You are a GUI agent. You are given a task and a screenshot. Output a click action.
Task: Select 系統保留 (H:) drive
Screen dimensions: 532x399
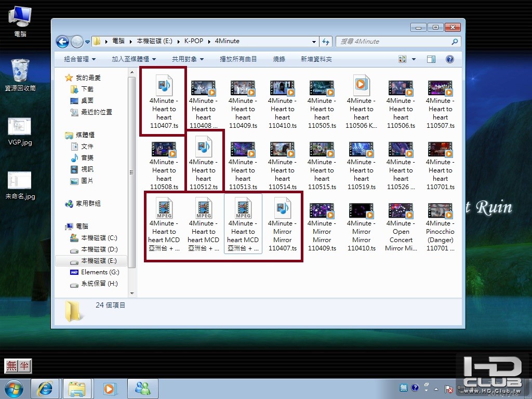click(94, 284)
